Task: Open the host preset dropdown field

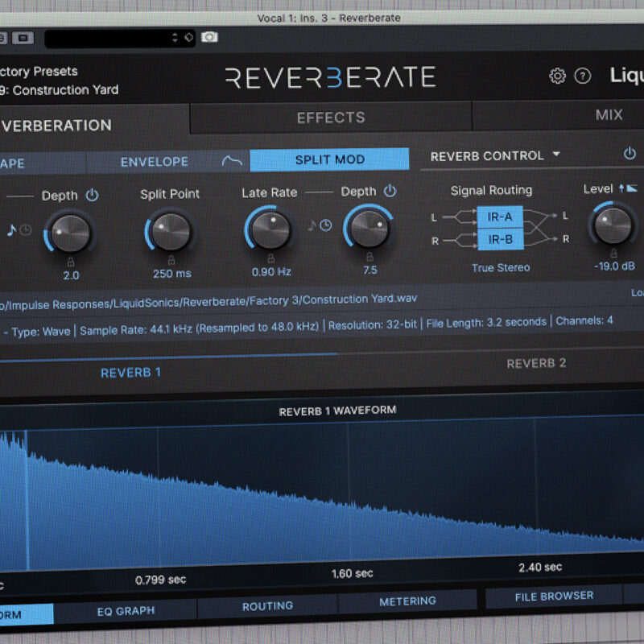Action: [x=119, y=39]
